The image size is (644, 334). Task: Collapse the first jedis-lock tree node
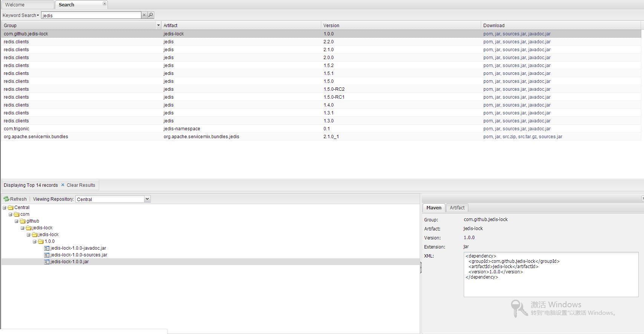click(x=23, y=228)
